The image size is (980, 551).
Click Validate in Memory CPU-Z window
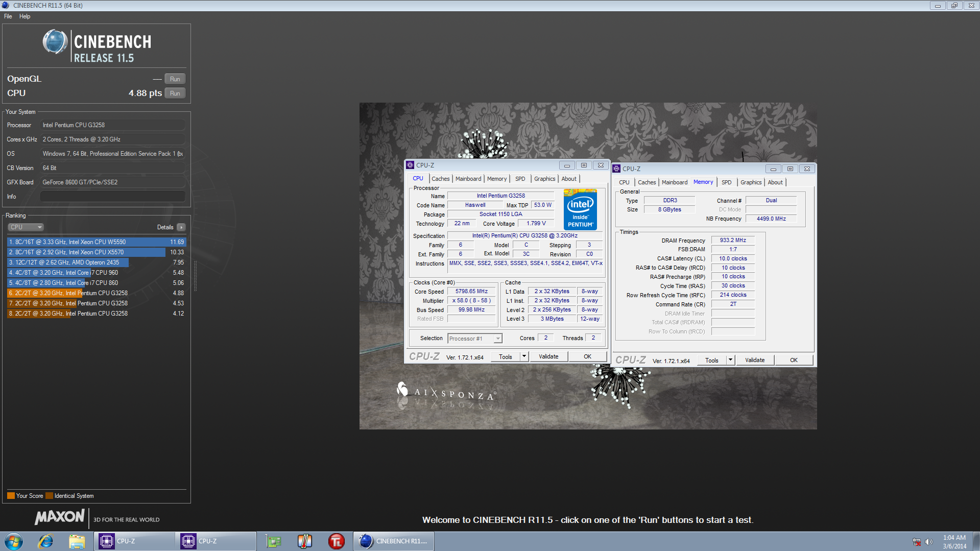[x=755, y=360]
